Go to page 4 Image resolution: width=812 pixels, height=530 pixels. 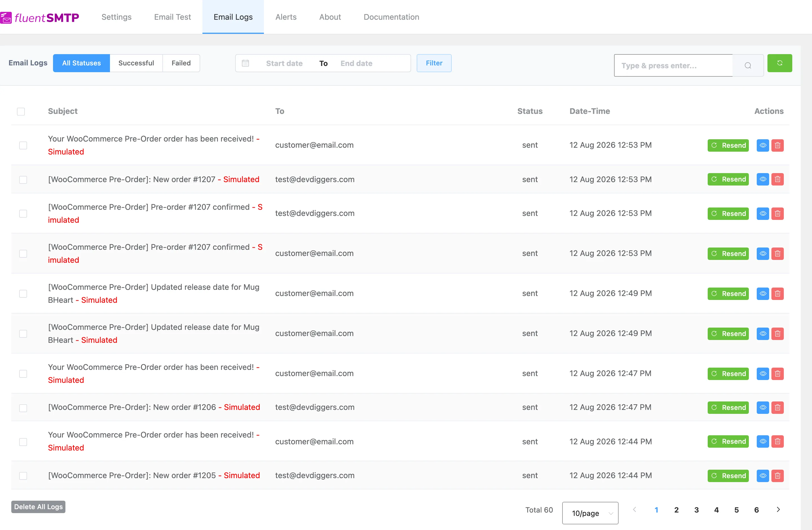point(716,510)
